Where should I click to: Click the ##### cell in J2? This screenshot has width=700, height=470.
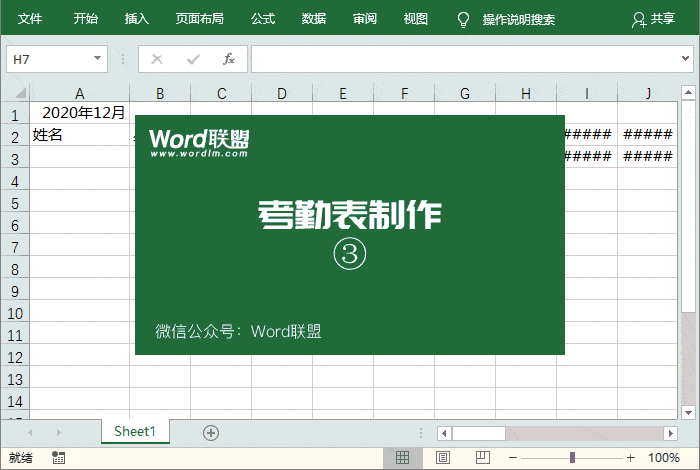(x=647, y=135)
